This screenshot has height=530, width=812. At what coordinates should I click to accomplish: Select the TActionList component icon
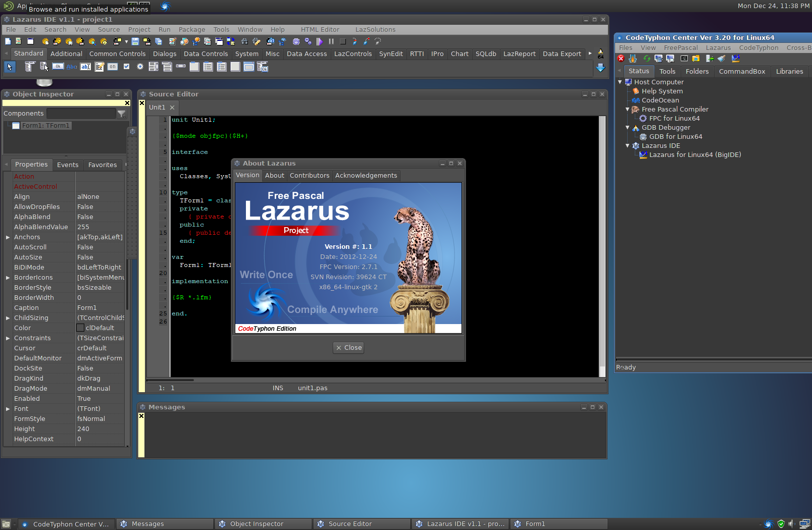pyautogui.click(x=263, y=67)
